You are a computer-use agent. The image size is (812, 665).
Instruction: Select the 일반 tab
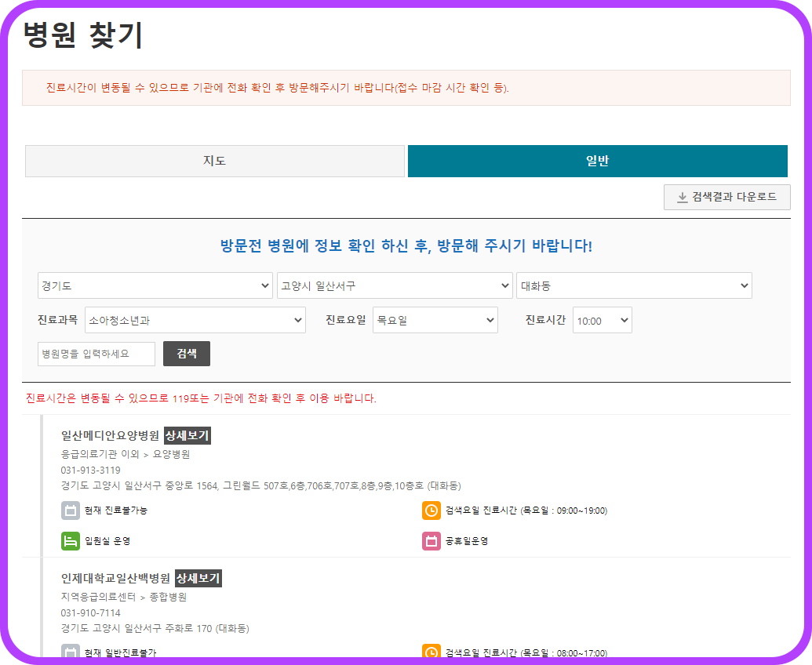pos(598,161)
